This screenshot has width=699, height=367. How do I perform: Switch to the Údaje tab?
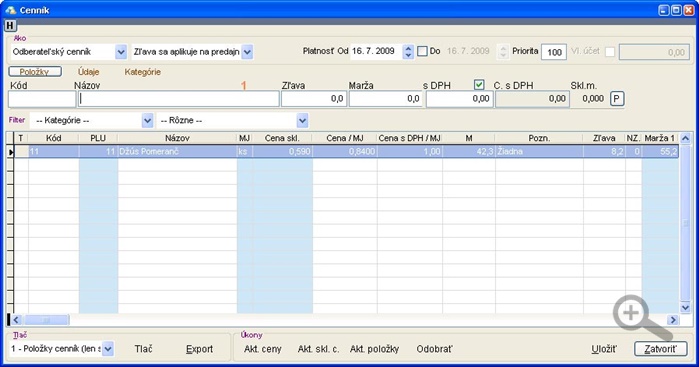click(88, 72)
